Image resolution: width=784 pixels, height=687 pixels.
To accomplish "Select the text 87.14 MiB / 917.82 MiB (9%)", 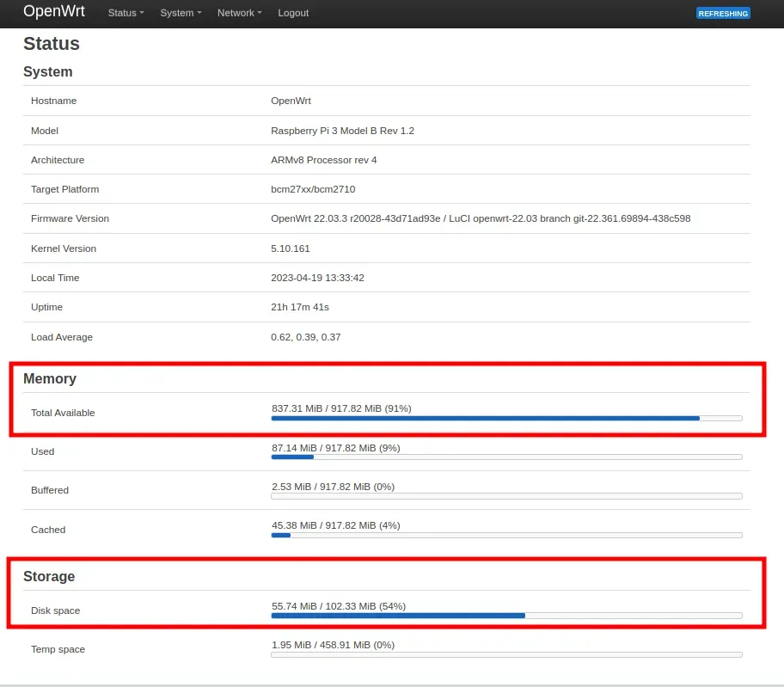I will coord(336,448).
